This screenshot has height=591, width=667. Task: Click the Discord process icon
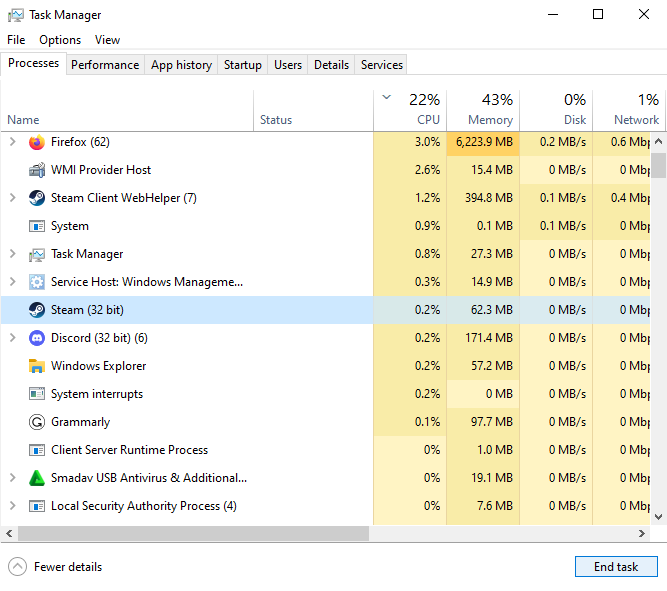(x=37, y=338)
